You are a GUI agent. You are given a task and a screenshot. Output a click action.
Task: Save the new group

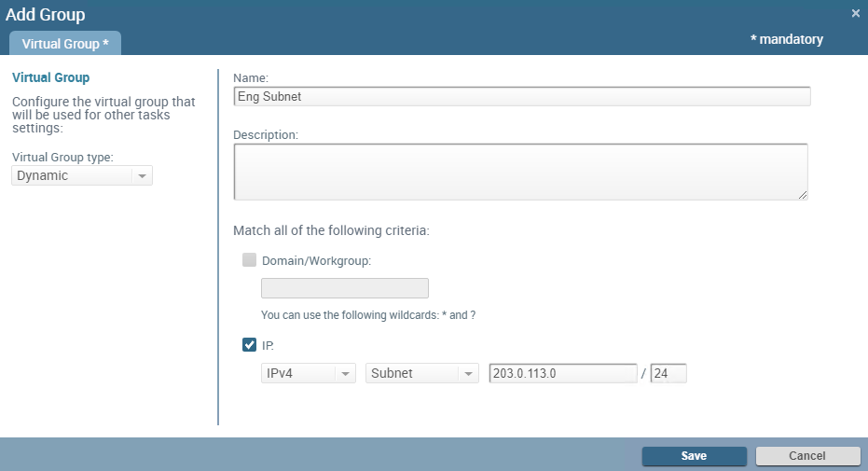(694, 456)
